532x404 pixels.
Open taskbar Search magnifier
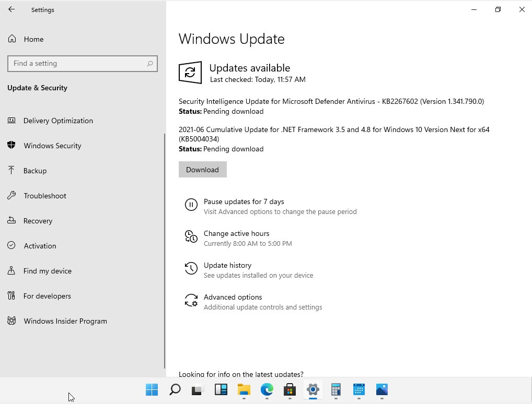click(175, 390)
